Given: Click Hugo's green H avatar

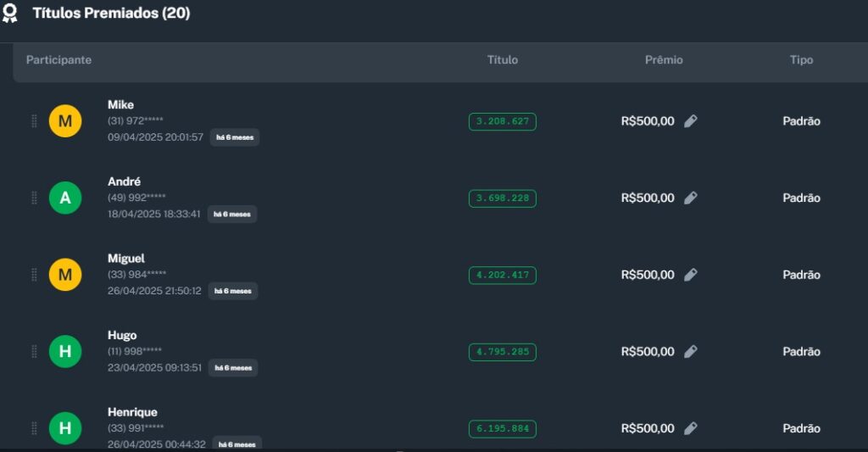Looking at the screenshot, I should pos(65,351).
